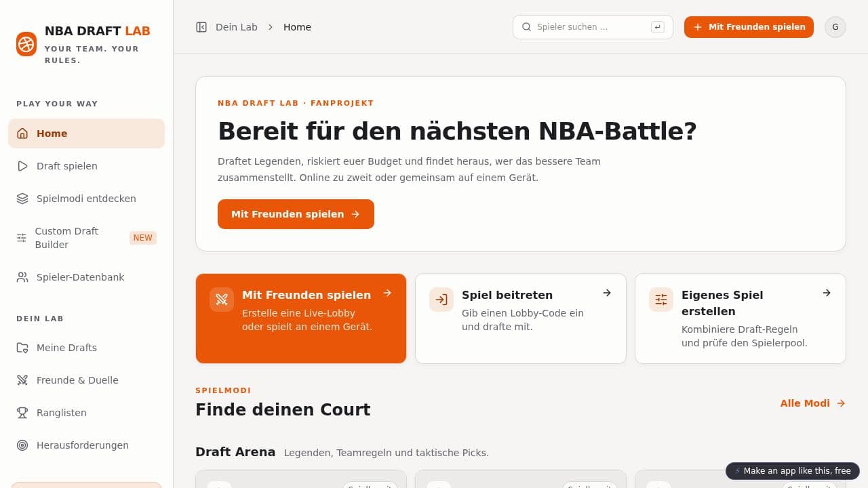Click the arrow on Eigenes Spiel erstellen card

coord(827,293)
